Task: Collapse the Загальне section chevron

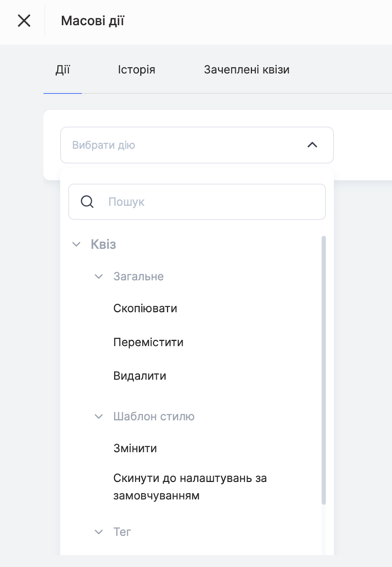Action: [99, 276]
